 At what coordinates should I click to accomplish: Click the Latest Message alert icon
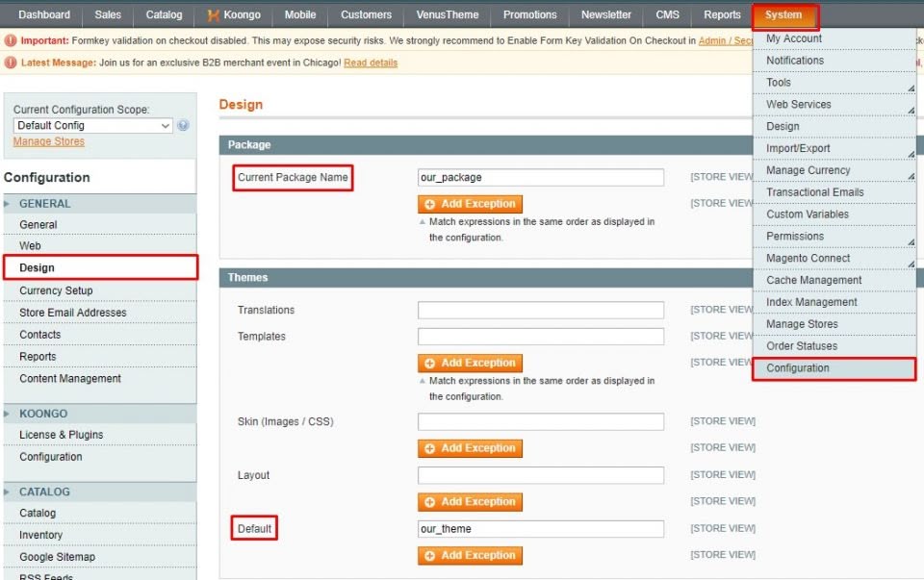coord(10,62)
